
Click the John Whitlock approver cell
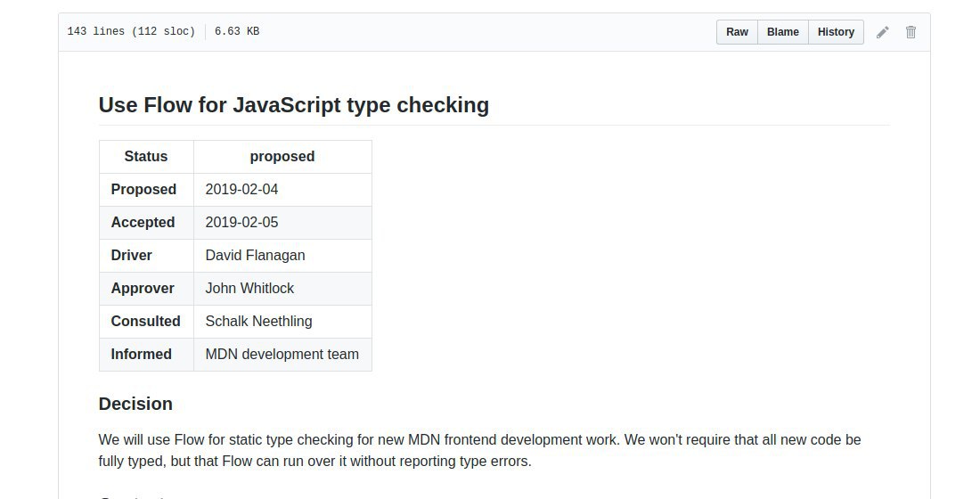point(249,289)
